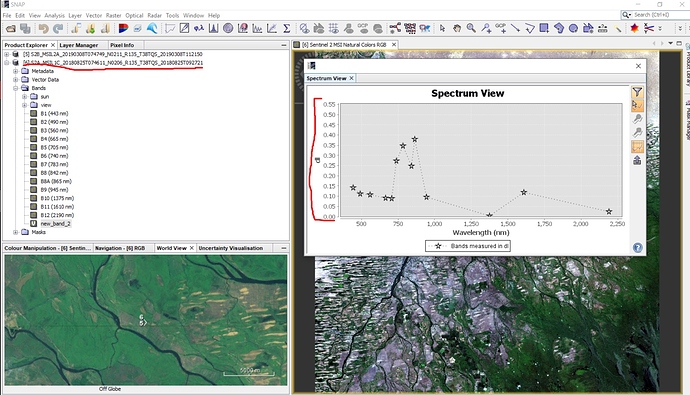Select the Draw Ellipse tool
This screenshot has height=395, width=690.
point(573,29)
